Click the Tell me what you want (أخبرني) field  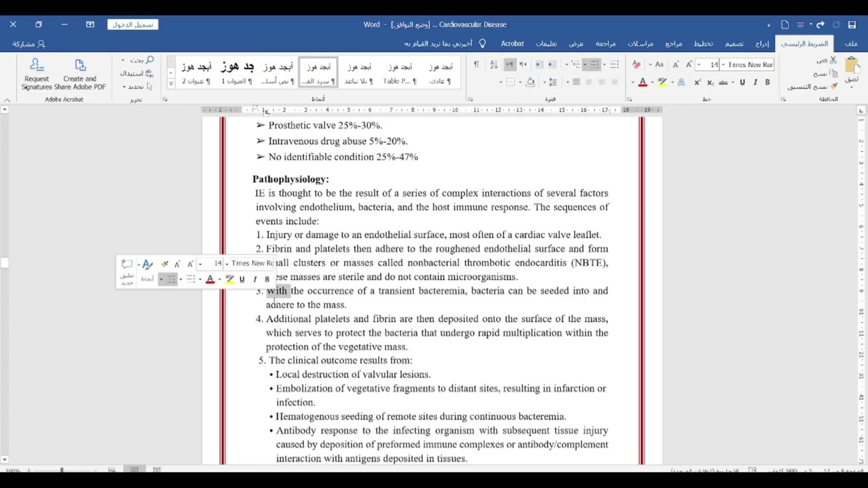[x=438, y=43]
